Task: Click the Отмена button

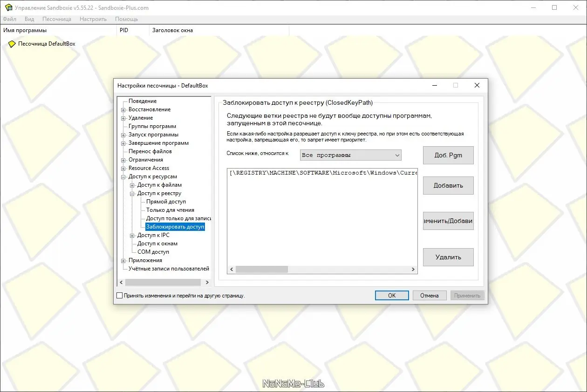Action: pyautogui.click(x=430, y=295)
